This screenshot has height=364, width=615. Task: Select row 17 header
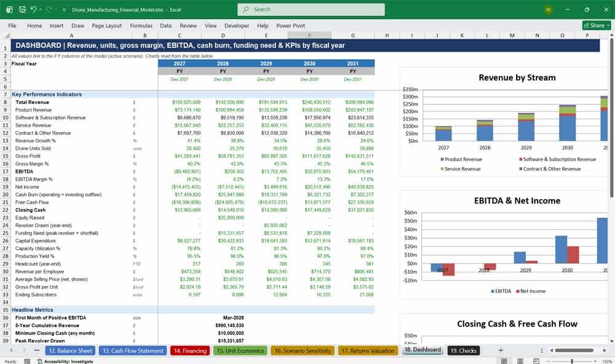click(5, 172)
